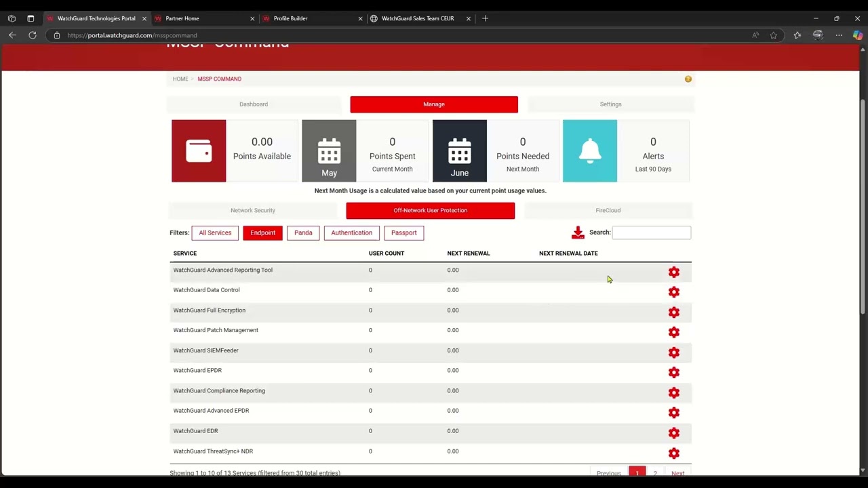Viewport: 868px width, 488px height.
Task: Click the MSSP COMMAND breadcrumb link
Action: tap(219, 79)
